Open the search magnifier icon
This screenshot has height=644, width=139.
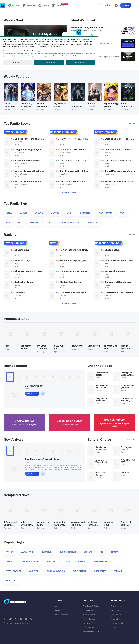click(100, 5)
